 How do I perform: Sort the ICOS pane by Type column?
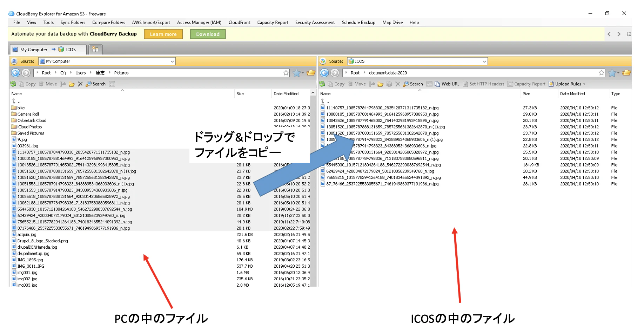pos(616,94)
